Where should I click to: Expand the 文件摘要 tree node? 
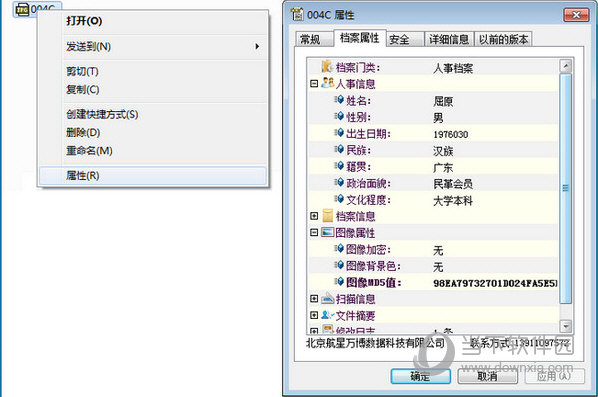tap(314, 315)
